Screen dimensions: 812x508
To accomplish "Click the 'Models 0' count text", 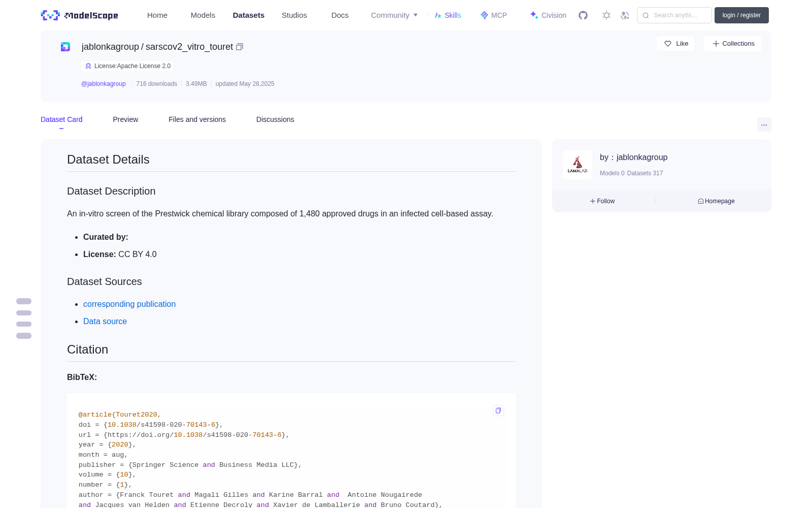I will [x=612, y=173].
